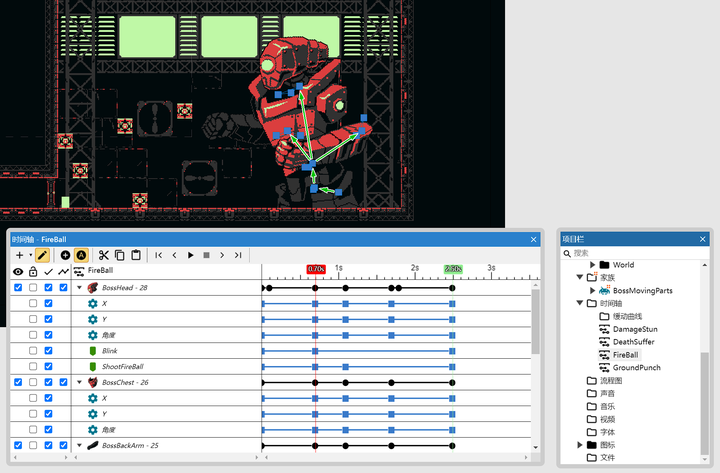This screenshot has height=473, width=720.
Task: Click the FireBall timeline header icon
Action: [79, 271]
